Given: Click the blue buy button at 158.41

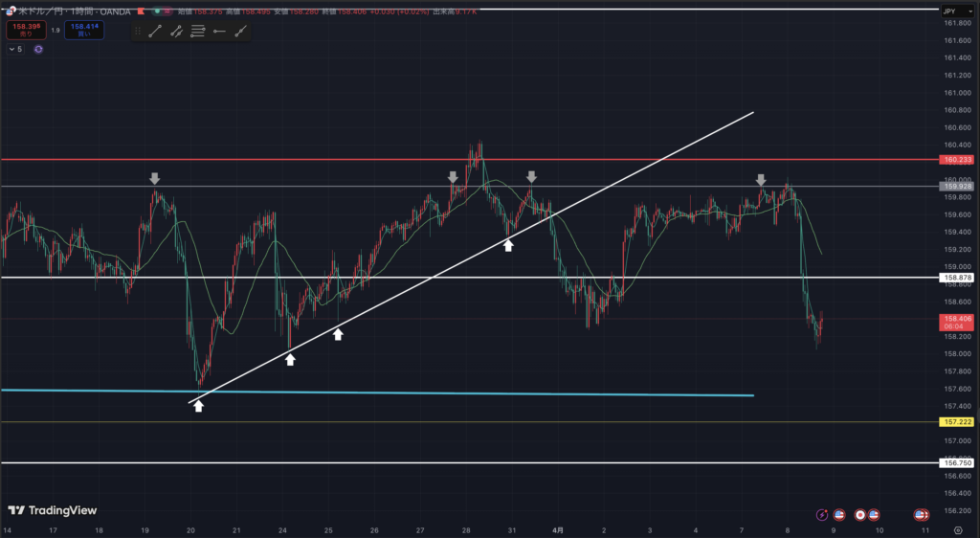Looking at the screenshot, I should (83, 30).
